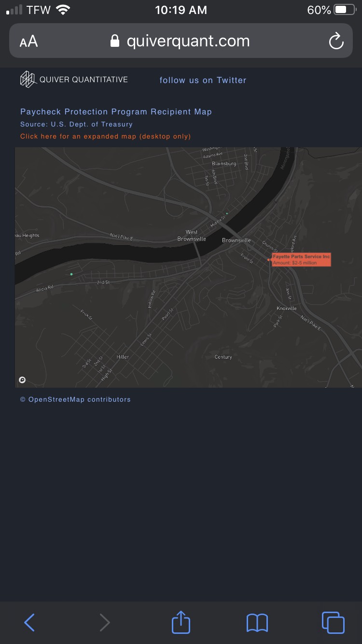The width and height of the screenshot is (362, 644).
Task: Show open tabs with the tabs icon
Action: point(333,622)
